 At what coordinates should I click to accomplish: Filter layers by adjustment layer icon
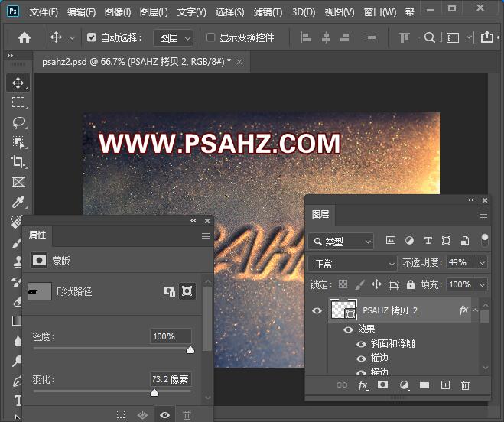click(x=409, y=240)
